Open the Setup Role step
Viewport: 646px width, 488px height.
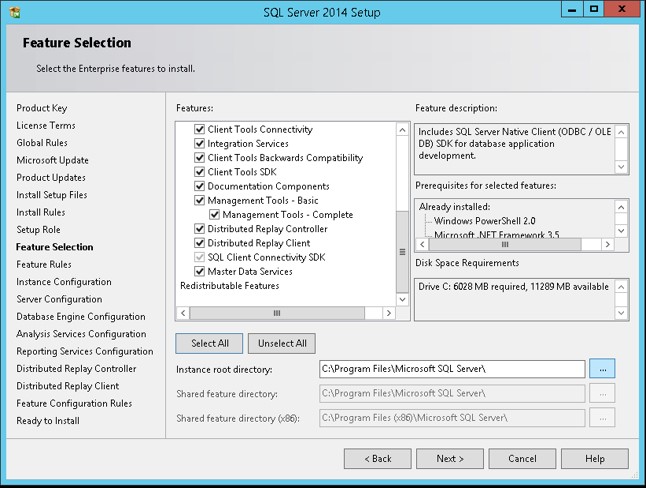[x=38, y=229]
